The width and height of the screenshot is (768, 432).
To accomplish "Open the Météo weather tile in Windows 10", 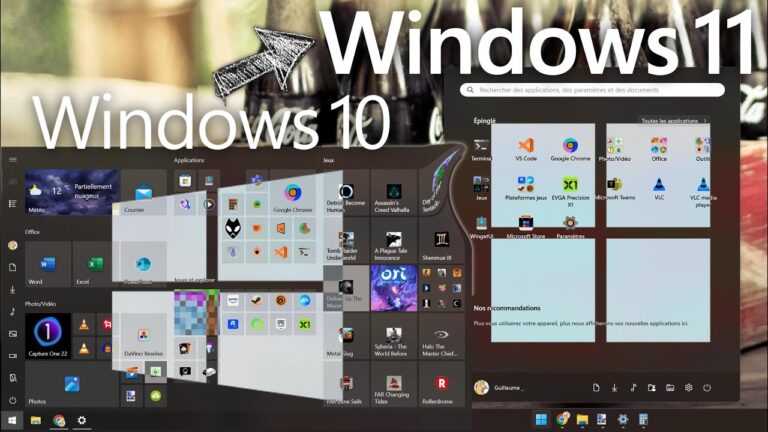I will coord(72,192).
